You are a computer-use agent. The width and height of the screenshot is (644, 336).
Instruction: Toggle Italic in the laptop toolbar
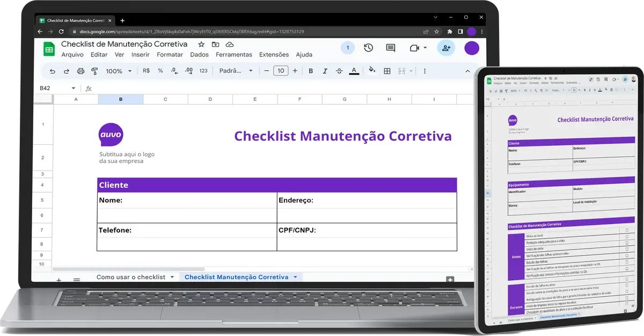[x=325, y=71]
